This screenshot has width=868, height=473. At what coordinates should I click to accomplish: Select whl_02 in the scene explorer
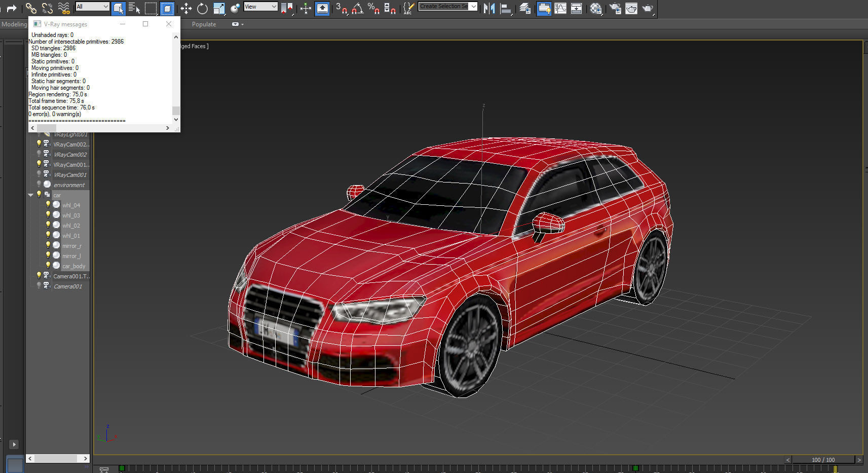click(71, 226)
